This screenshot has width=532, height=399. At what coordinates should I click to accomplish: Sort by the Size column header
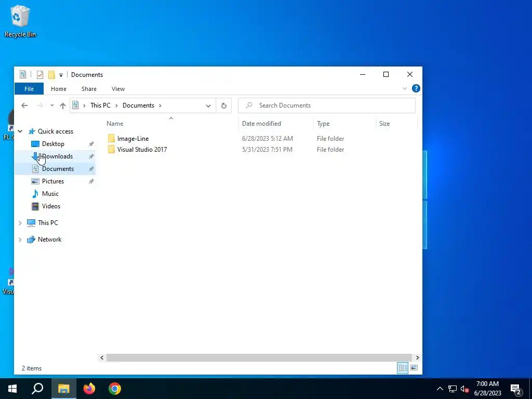point(396,124)
